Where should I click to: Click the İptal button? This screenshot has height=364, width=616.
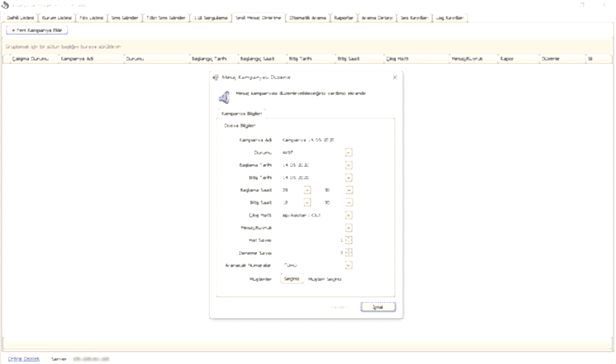(x=378, y=307)
